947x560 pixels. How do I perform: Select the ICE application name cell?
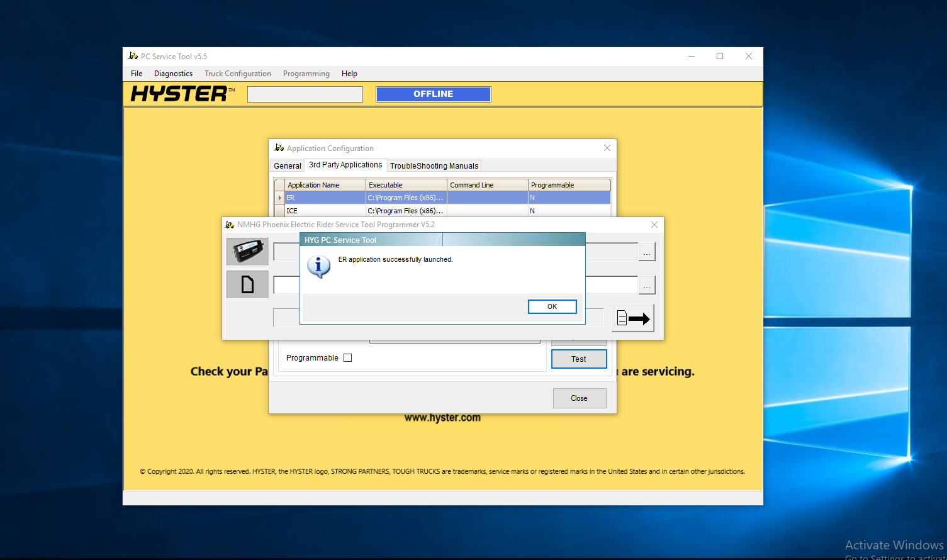coord(325,211)
